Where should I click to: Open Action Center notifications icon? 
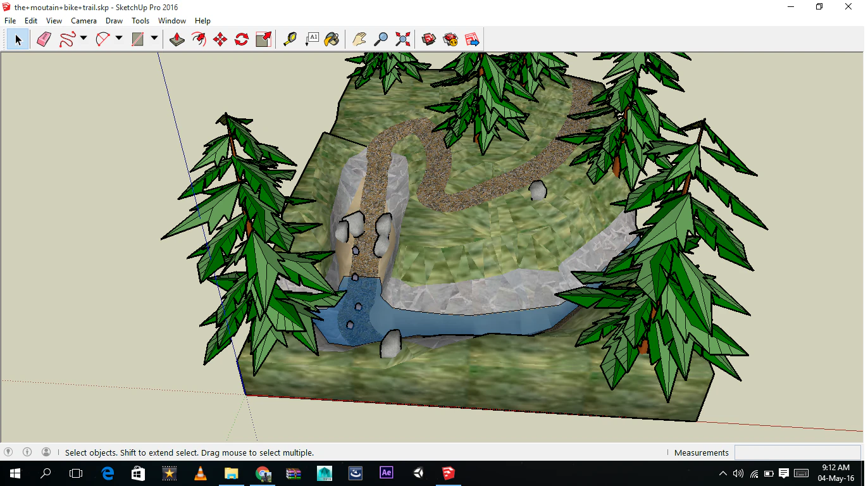point(784,473)
